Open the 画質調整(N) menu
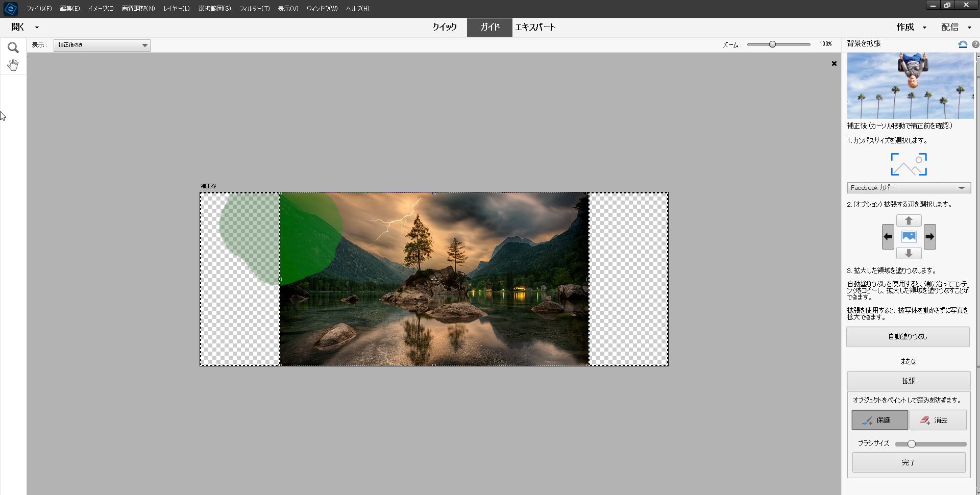 (138, 9)
